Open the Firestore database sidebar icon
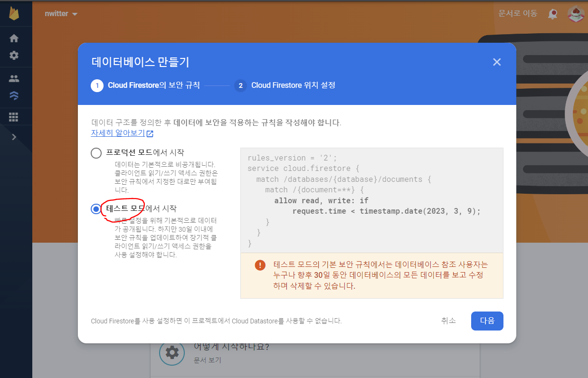The width and height of the screenshot is (588, 378). [14, 95]
